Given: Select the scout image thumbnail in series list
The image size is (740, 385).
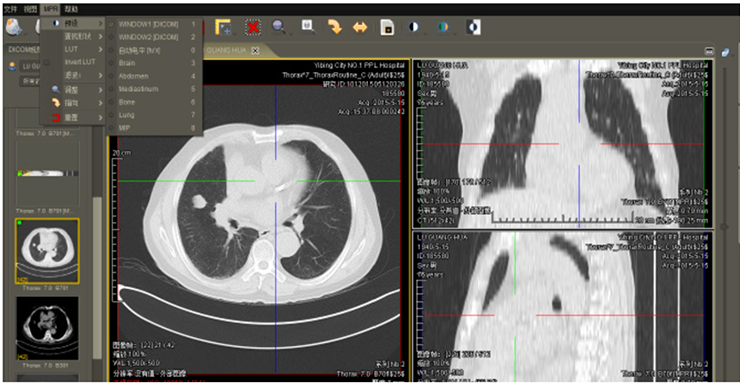Looking at the screenshot, I should click(x=47, y=174).
